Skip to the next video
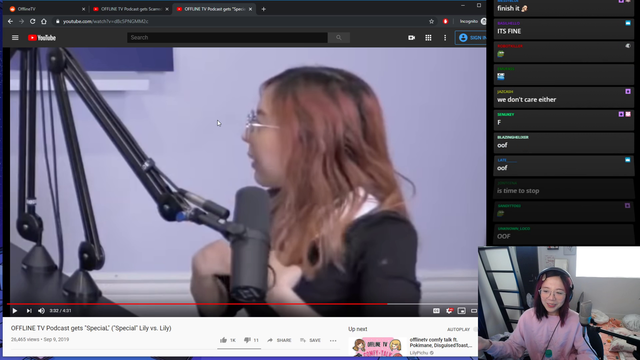Image resolution: width=640 pixels, height=360 pixels. click(29, 311)
